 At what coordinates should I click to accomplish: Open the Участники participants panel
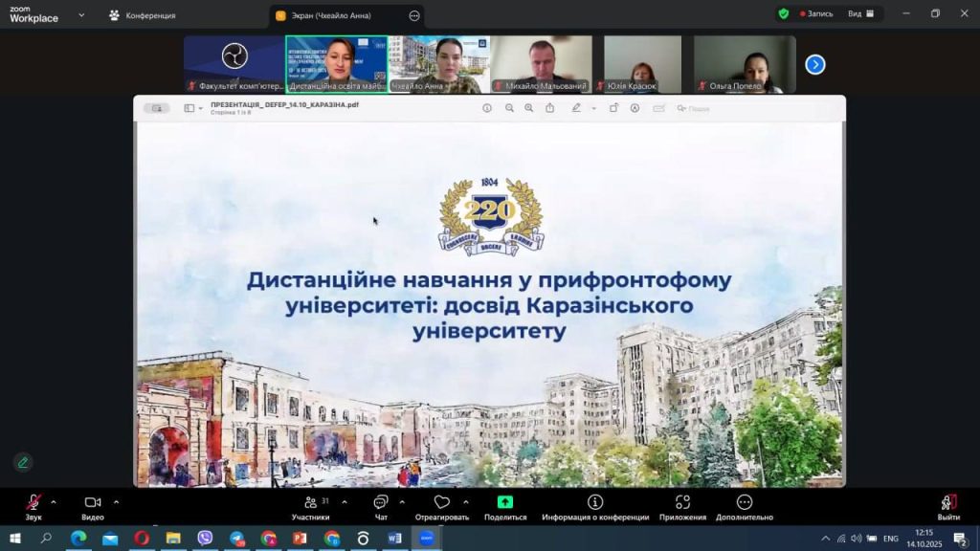310,503
